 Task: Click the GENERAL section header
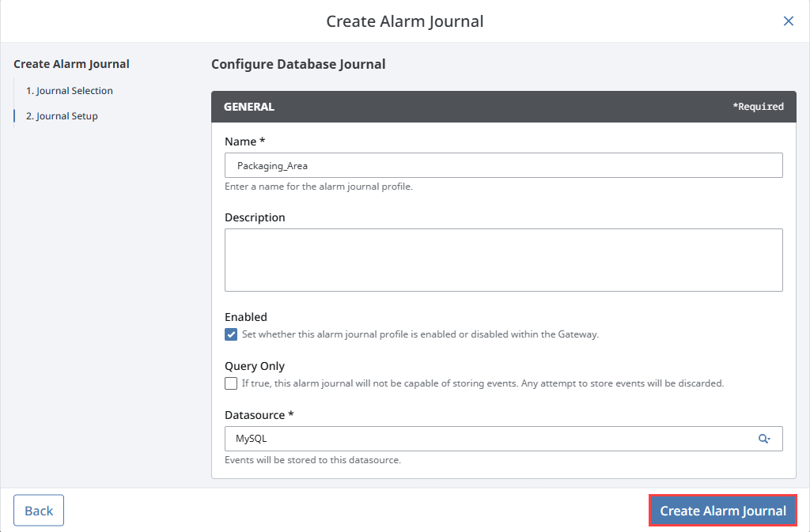(x=504, y=107)
